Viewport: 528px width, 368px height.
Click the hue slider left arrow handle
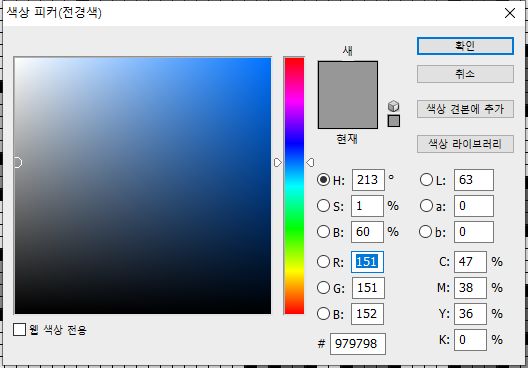click(277, 163)
